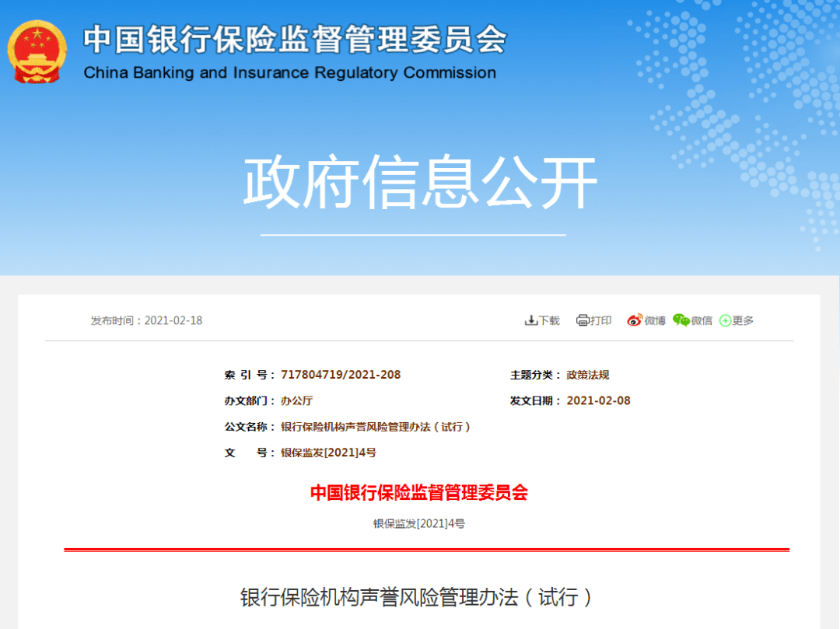
Task: Click the gray centered 银保监发[2021]4号 document number
Action: coord(419,523)
